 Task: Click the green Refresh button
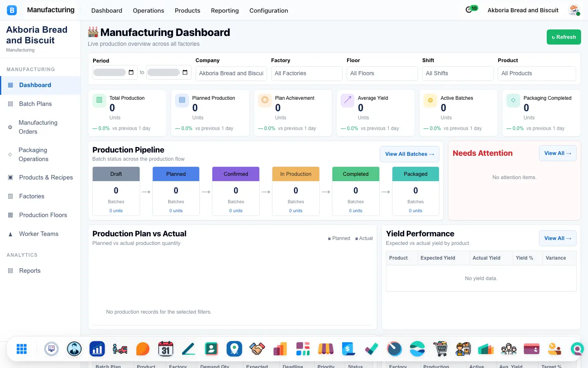pos(563,37)
